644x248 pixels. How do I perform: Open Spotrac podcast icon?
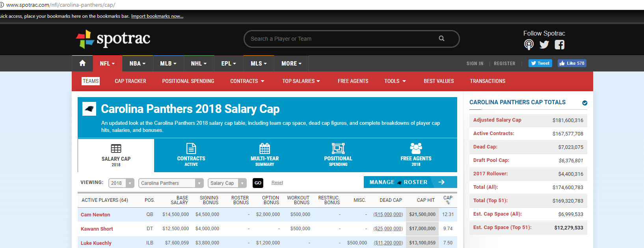[529, 45]
